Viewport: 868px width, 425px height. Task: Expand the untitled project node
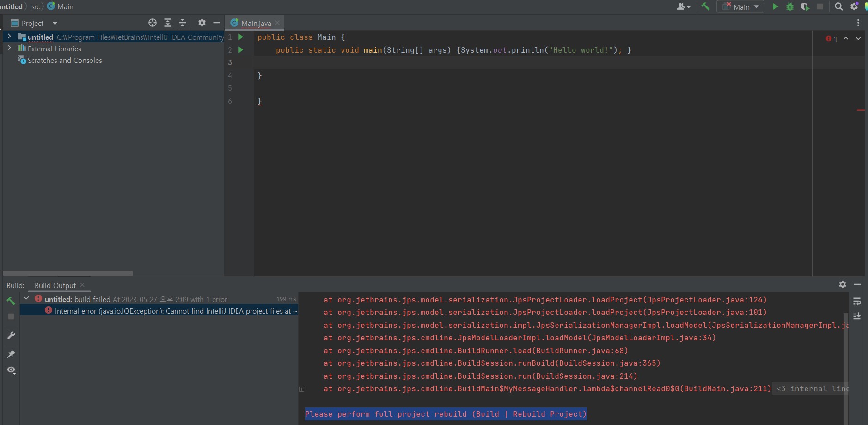click(x=9, y=36)
